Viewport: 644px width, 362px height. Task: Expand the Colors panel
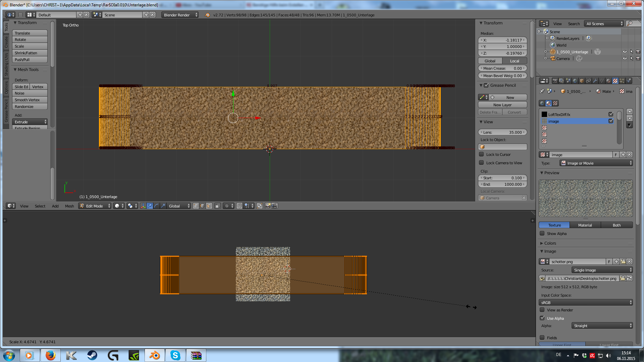point(550,243)
